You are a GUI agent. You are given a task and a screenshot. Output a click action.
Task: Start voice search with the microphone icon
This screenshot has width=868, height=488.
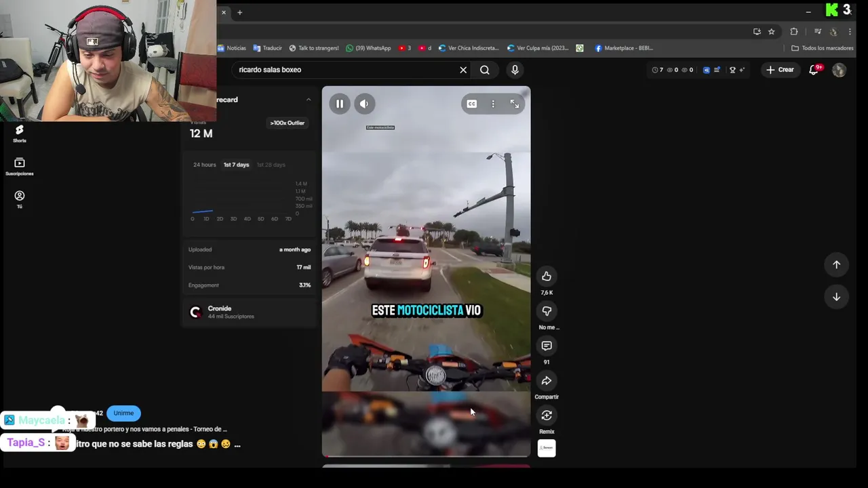[x=515, y=70]
